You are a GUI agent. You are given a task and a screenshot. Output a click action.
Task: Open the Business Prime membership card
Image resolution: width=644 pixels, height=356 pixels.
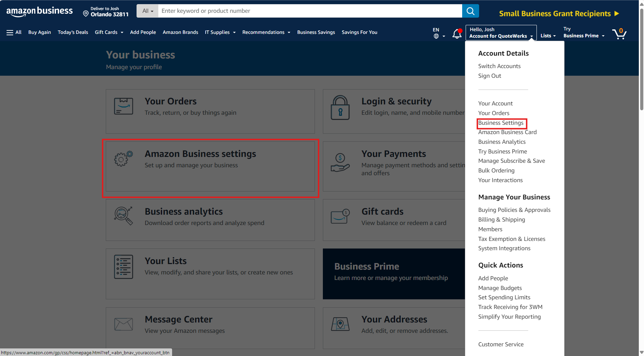394,274
